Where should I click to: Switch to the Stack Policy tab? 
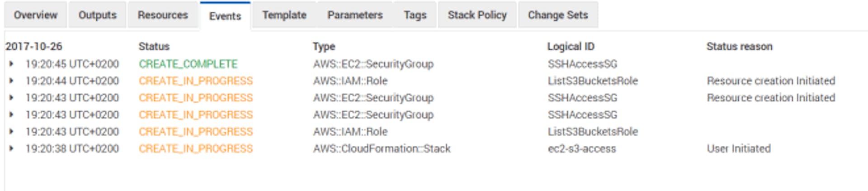point(477,15)
